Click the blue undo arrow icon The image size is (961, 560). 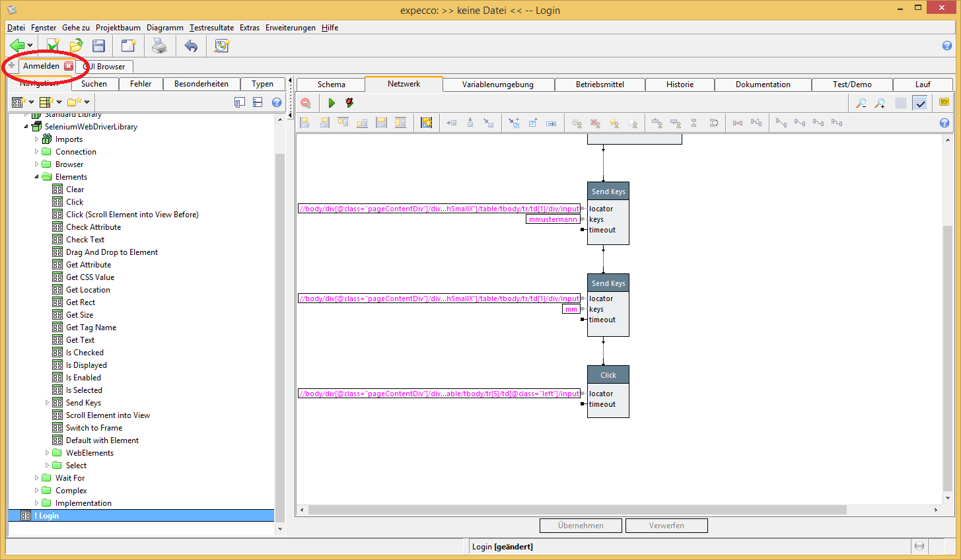(x=191, y=46)
